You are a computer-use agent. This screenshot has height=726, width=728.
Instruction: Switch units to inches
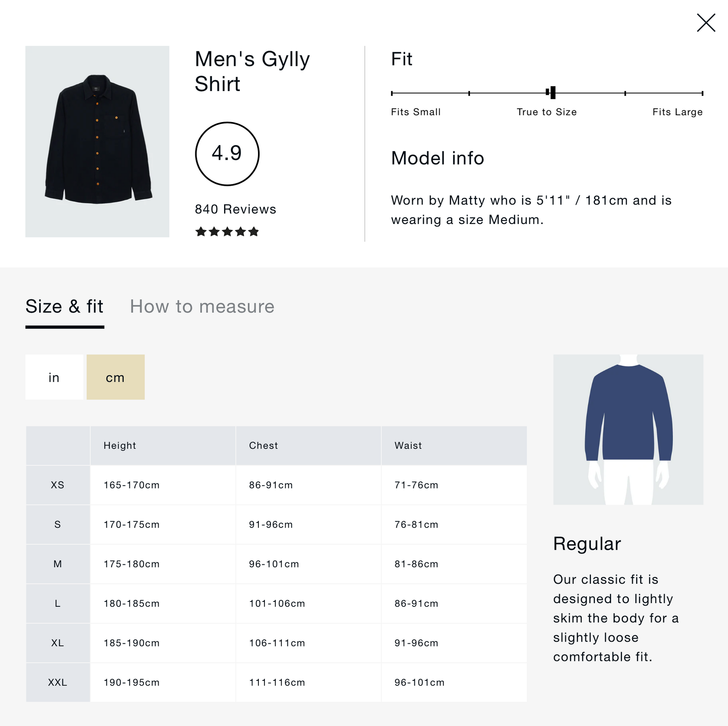(x=54, y=377)
